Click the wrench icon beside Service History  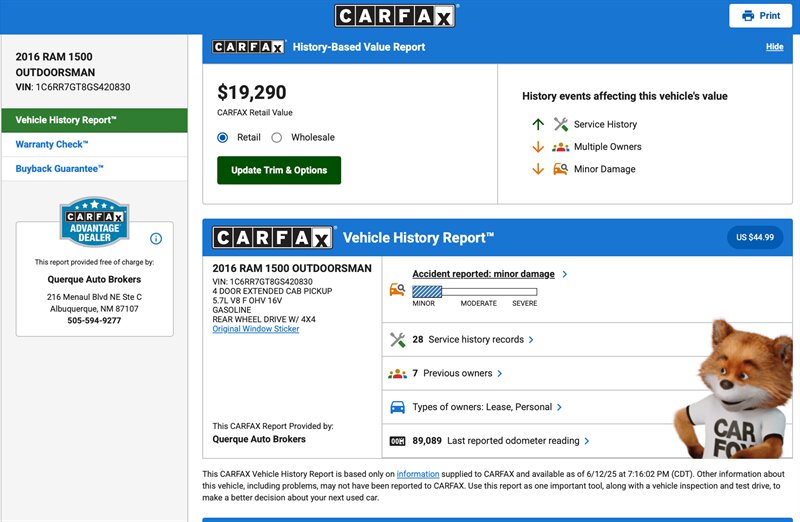561,125
